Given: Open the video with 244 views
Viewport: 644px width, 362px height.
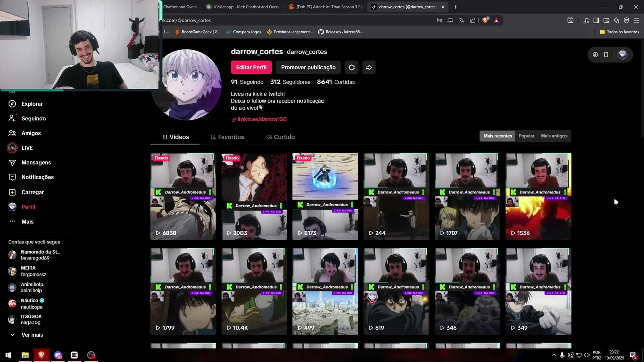Looking at the screenshot, I should coord(396,196).
